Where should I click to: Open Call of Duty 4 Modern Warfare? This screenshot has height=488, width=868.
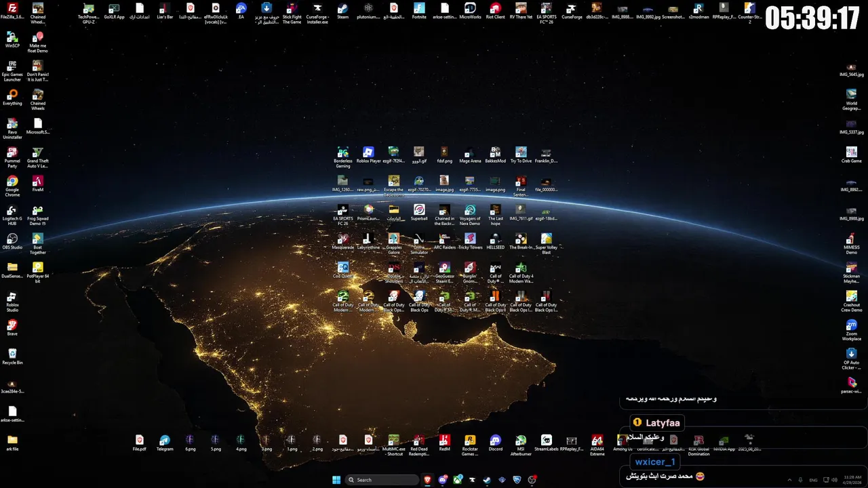pos(521,272)
